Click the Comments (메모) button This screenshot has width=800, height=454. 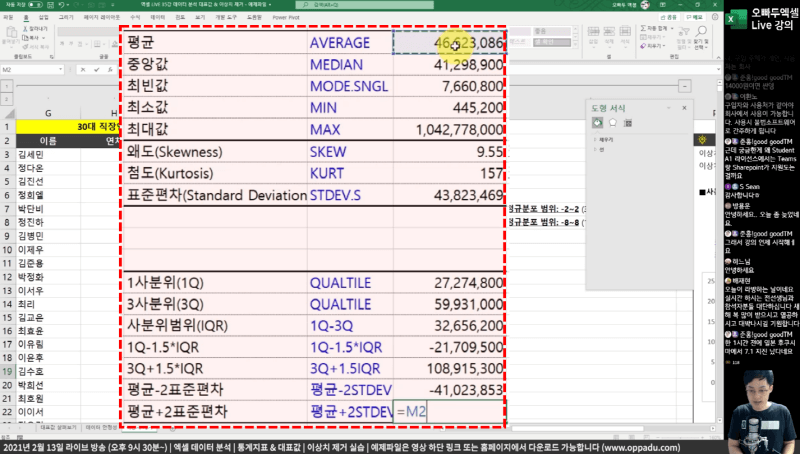692,18
